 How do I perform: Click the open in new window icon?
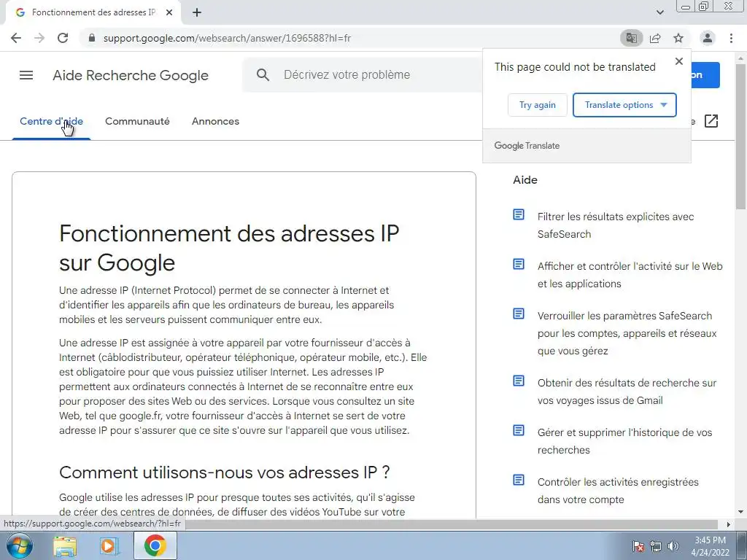[x=711, y=121]
